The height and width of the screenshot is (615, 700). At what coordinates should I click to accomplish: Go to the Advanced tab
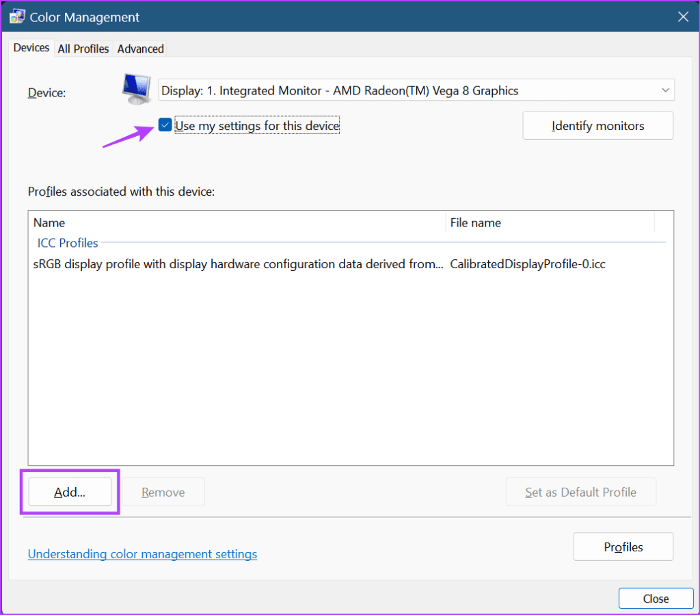(140, 49)
